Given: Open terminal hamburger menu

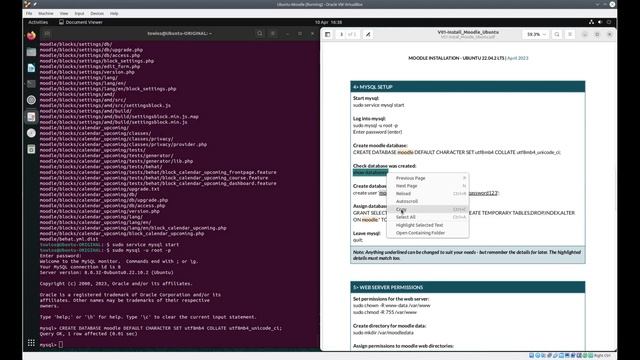Looking at the screenshot, I should point(273,33).
